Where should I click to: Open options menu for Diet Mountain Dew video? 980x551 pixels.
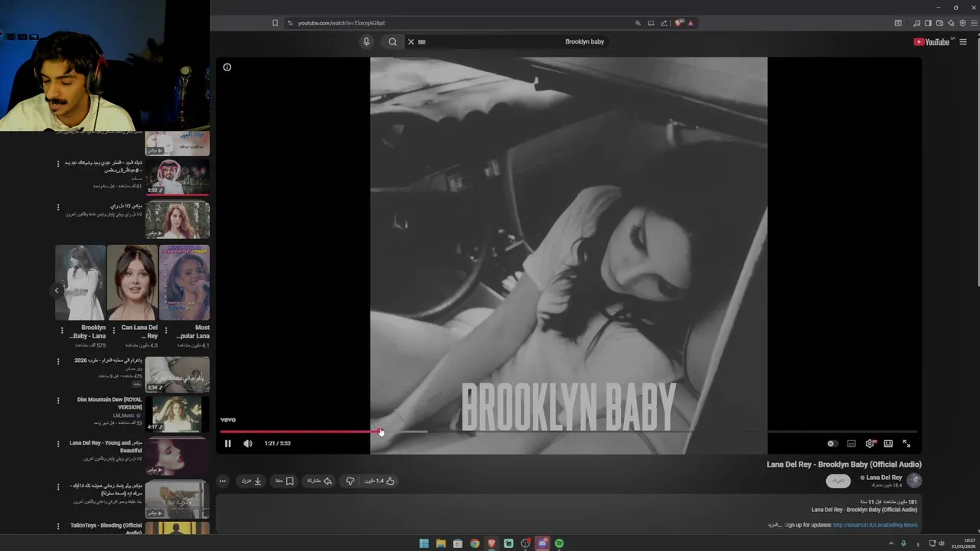point(58,400)
